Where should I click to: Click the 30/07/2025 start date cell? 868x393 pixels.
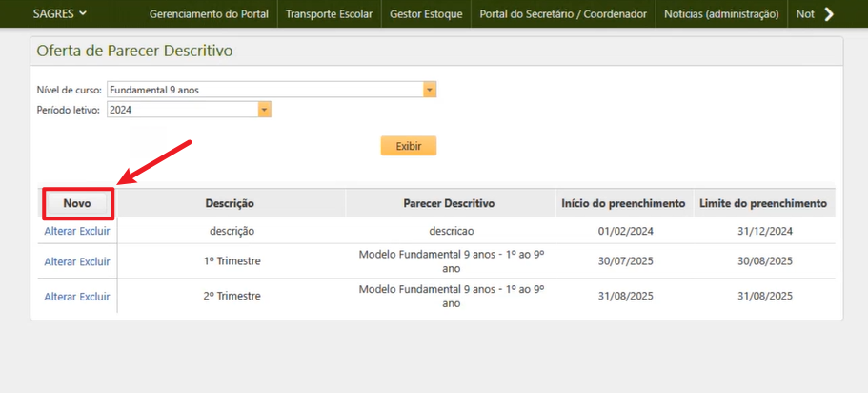tap(626, 261)
